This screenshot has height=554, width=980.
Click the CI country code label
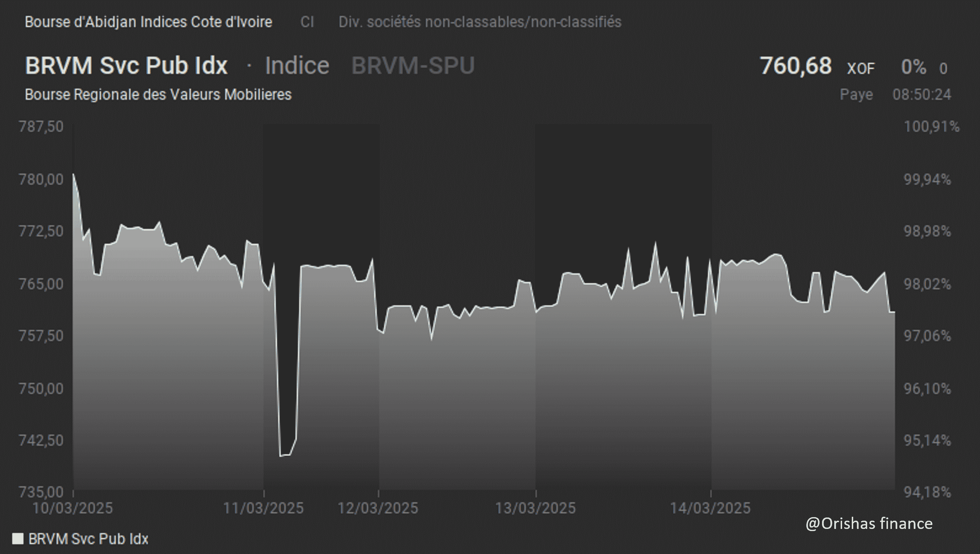(x=307, y=22)
